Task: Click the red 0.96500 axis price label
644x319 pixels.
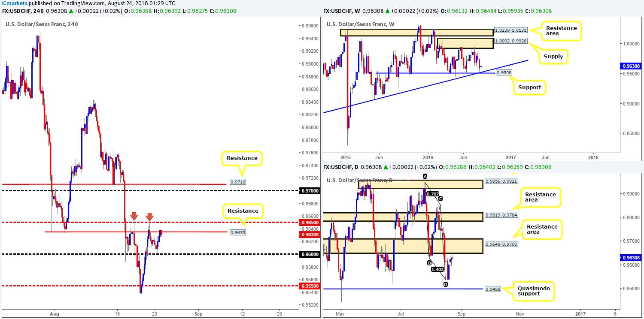Action: click(310, 223)
